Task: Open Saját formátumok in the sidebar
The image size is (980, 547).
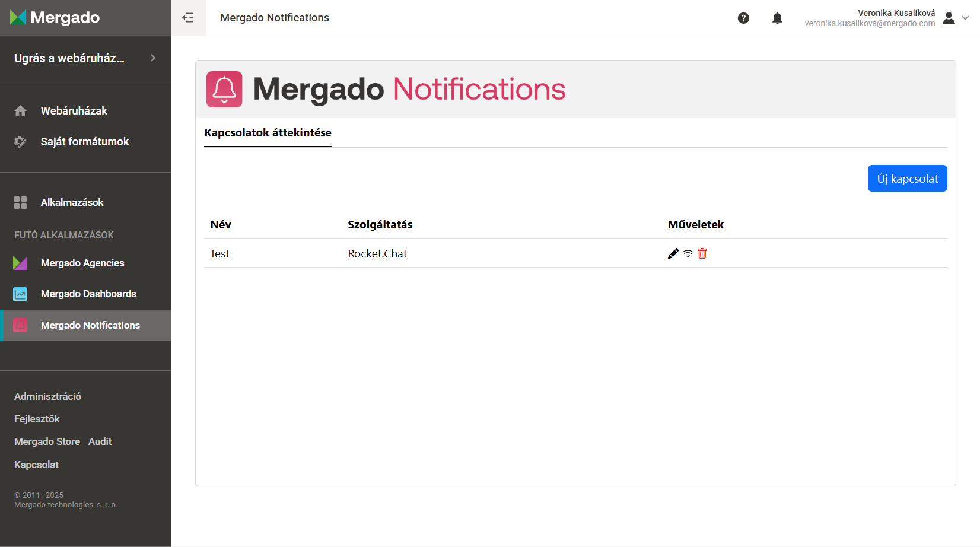Action: coord(85,142)
